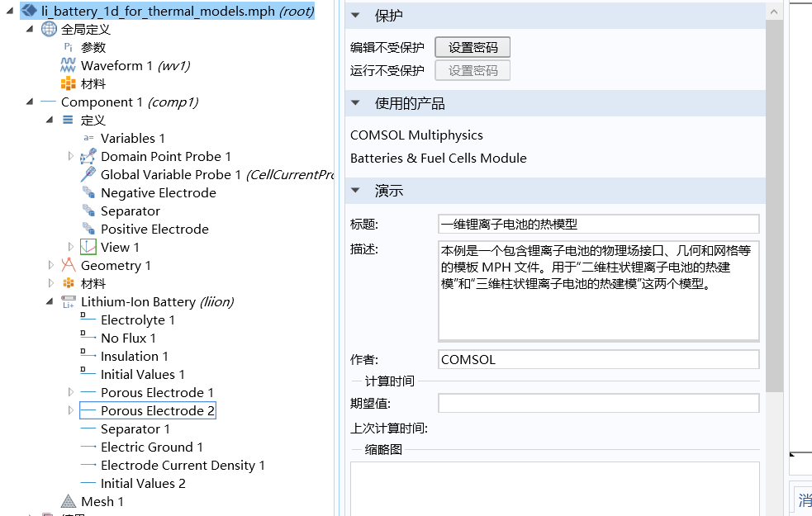Select Electrode Current Density 1 node
The height and width of the screenshot is (516, 812).
183,466
